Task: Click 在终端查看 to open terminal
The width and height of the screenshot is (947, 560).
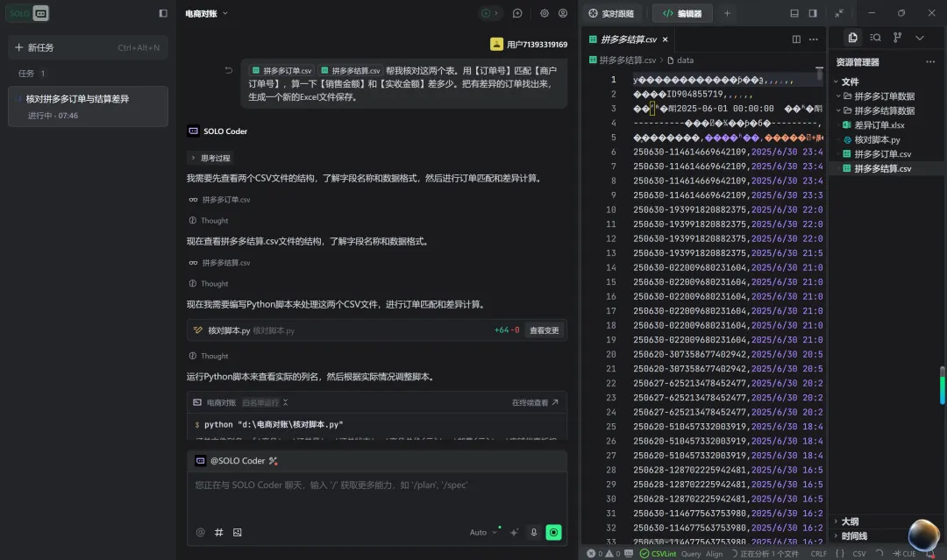Action: click(535, 402)
